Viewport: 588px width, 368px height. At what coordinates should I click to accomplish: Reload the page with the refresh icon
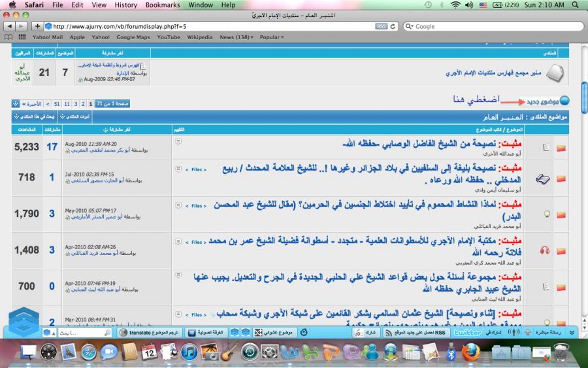coord(393,26)
